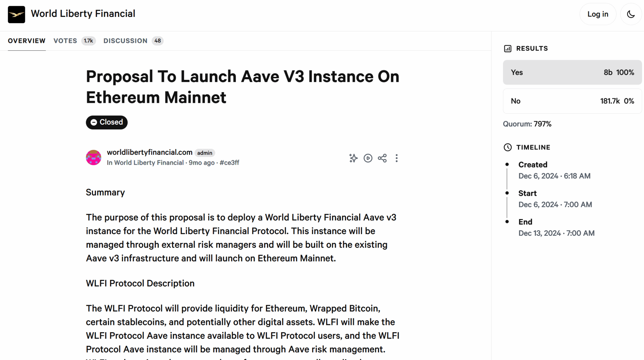
Task: Click the World Liberty Financial space link
Action: [149, 163]
